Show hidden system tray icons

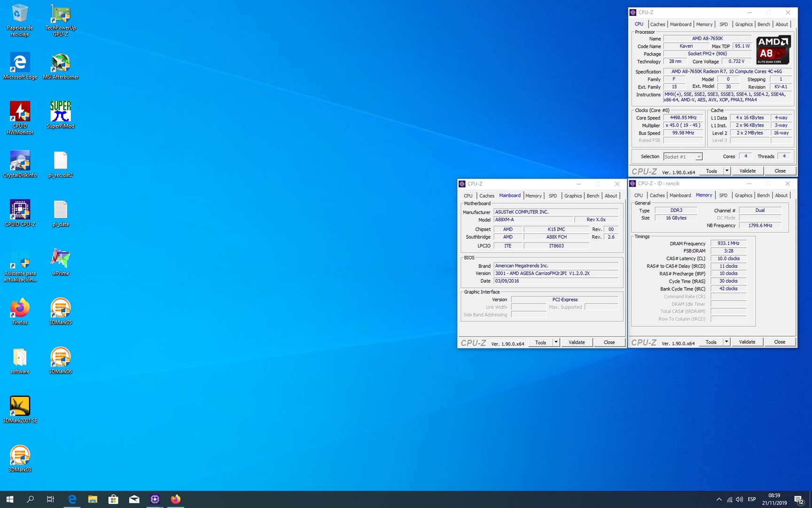pos(719,499)
